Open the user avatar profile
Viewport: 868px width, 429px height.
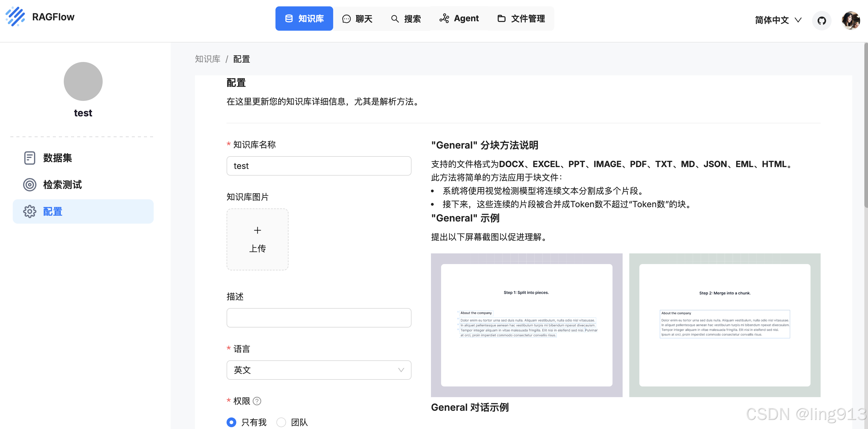(x=850, y=21)
